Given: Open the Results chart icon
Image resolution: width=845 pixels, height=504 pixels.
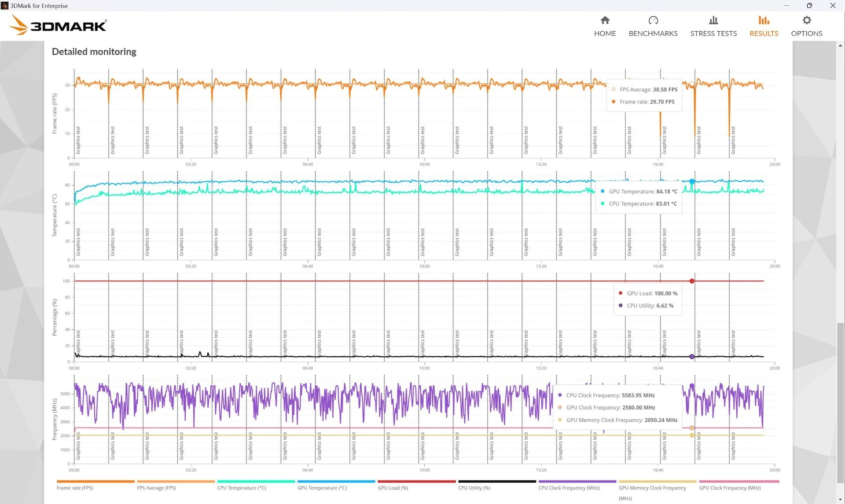Looking at the screenshot, I should point(764,20).
